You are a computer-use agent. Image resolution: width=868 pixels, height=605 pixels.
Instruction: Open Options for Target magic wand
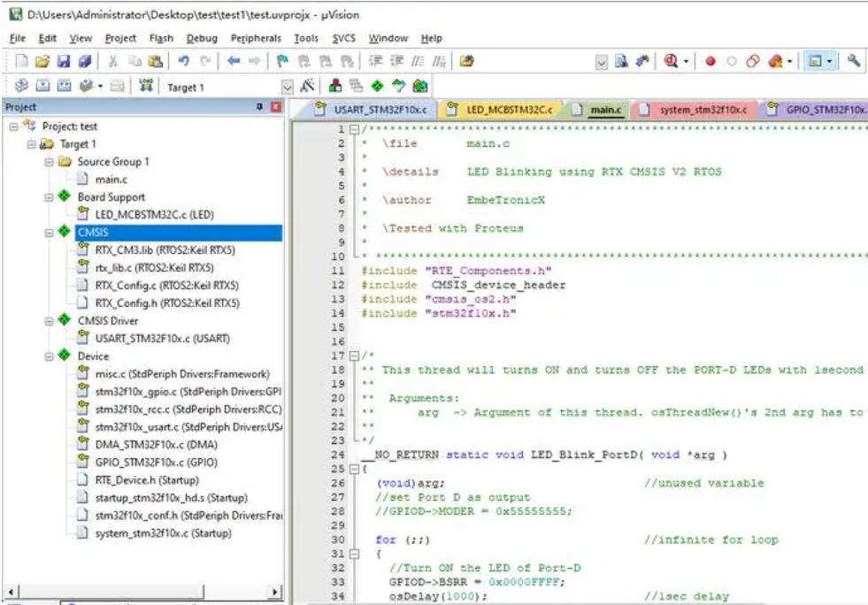point(308,87)
